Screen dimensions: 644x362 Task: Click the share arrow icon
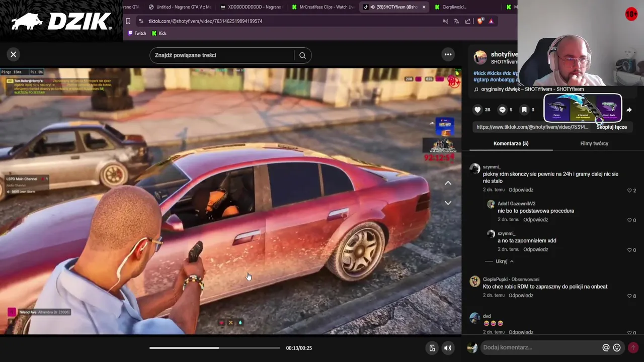pyautogui.click(x=629, y=110)
